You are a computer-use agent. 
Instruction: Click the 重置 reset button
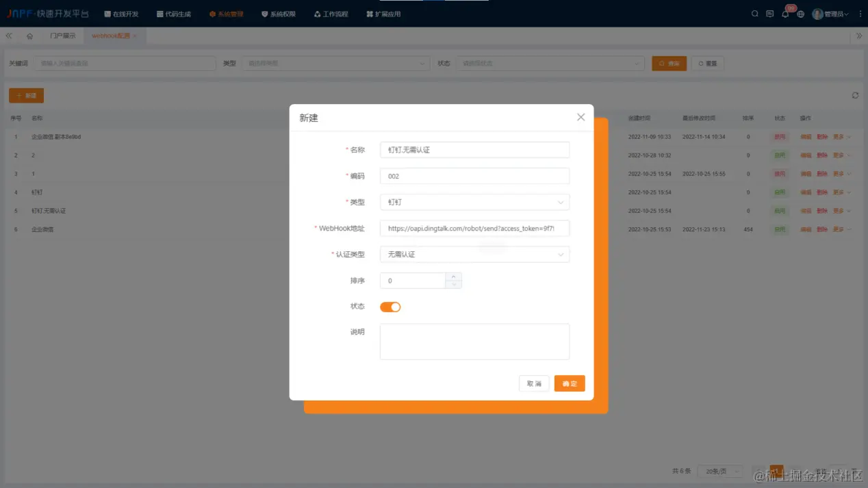pyautogui.click(x=708, y=63)
